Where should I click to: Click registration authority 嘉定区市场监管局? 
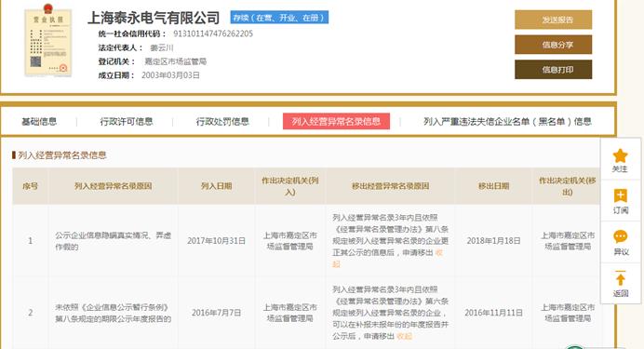point(175,61)
